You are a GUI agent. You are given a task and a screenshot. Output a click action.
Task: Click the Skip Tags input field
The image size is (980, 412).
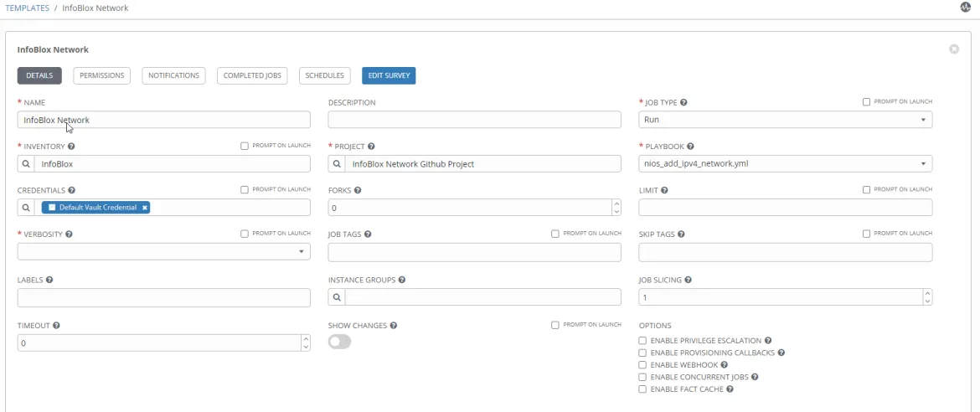[785, 252]
